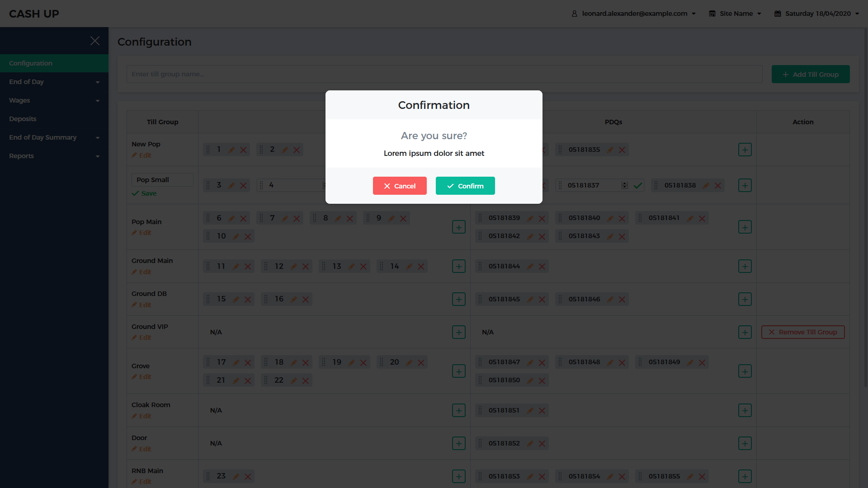Add a till to Ground Main group
The width and height of the screenshot is (868, 488).
[x=458, y=266]
